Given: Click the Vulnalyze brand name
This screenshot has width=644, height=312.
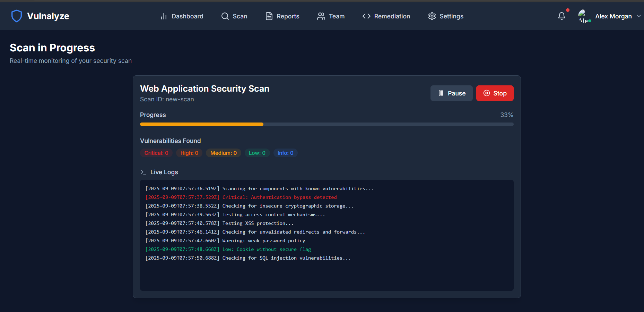Looking at the screenshot, I should click(48, 16).
